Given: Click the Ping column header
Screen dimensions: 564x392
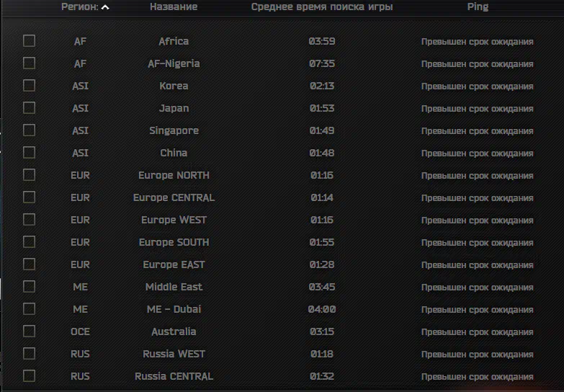Looking at the screenshot, I should [478, 7].
